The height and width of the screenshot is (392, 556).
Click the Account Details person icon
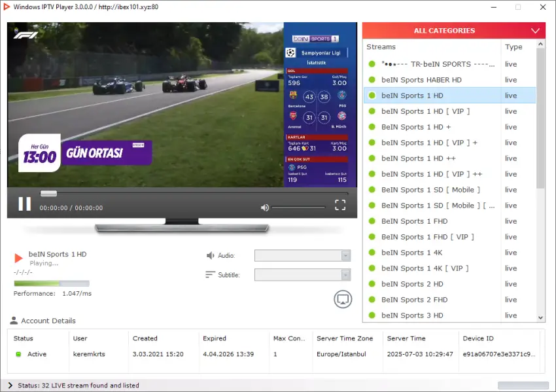tap(14, 320)
